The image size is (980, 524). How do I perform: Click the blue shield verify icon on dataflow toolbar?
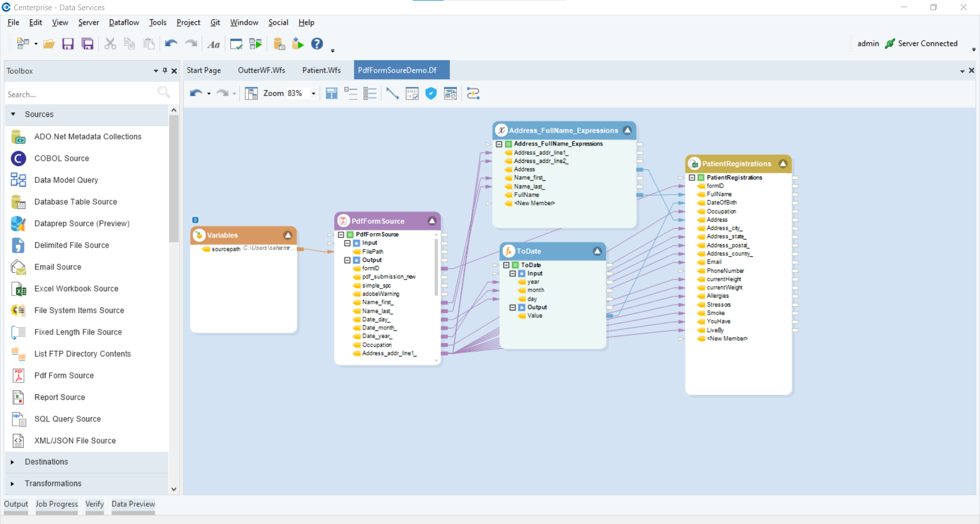(x=431, y=93)
